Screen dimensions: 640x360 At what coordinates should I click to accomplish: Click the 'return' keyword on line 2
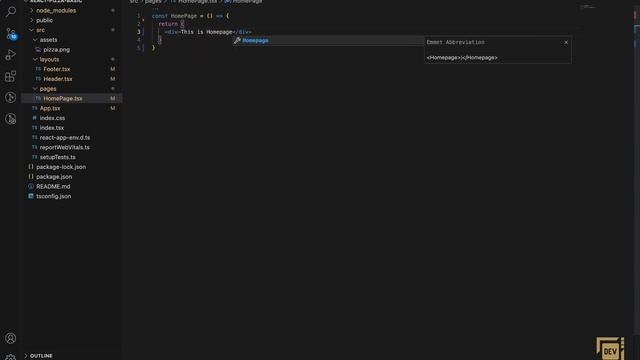pos(168,24)
